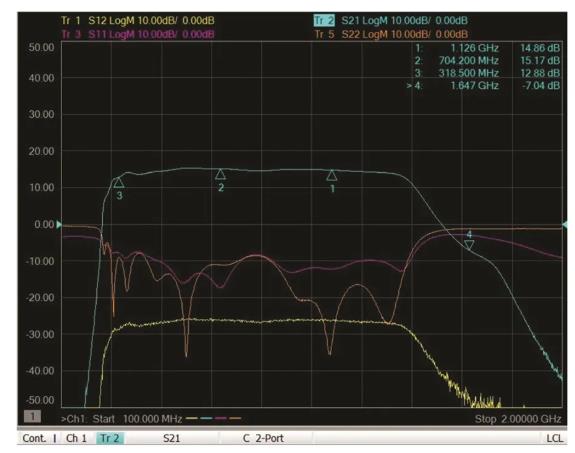Select marker 3 triangle on S21 trace

(x=119, y=182)
